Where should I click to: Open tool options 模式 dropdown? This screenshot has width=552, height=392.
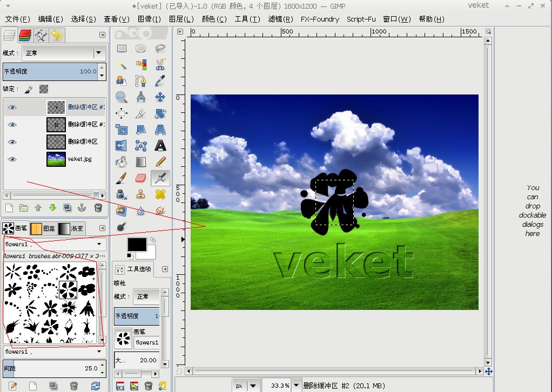(x=146, y=296)
